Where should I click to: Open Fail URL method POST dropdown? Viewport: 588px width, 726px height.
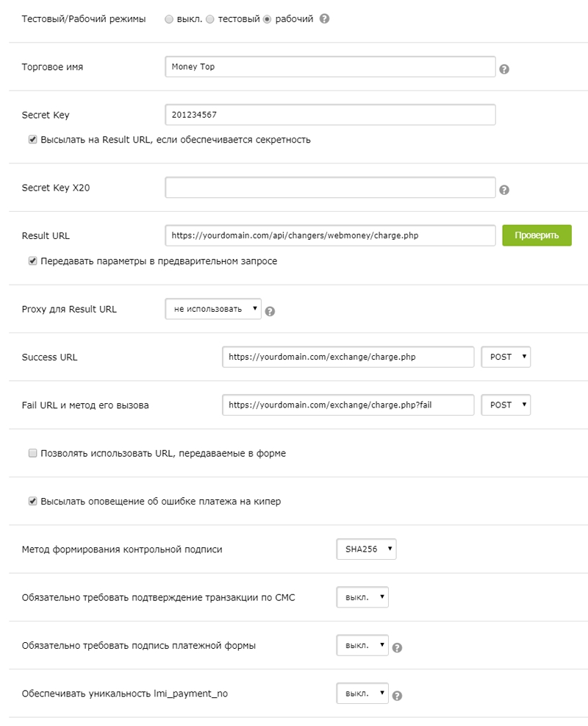point(506,405)
